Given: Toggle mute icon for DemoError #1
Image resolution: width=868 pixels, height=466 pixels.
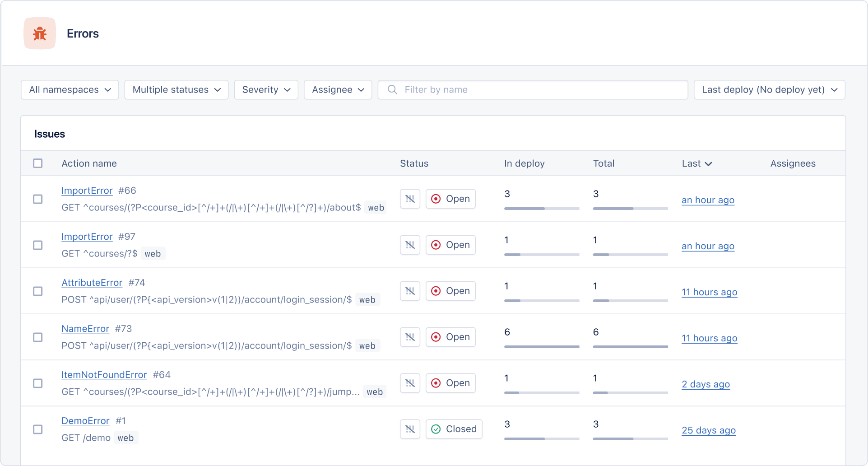Looking at the screenshot, I should point(410,429).
